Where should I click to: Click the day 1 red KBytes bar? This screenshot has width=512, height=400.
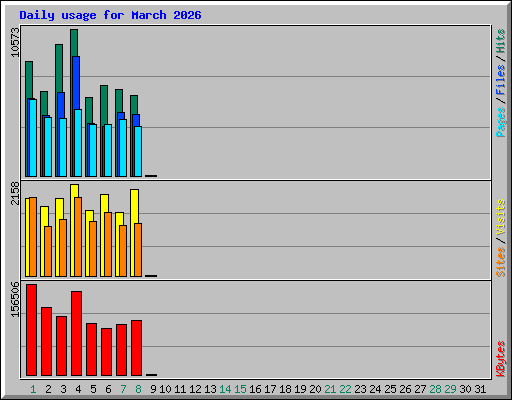click(x=32, y=330)
